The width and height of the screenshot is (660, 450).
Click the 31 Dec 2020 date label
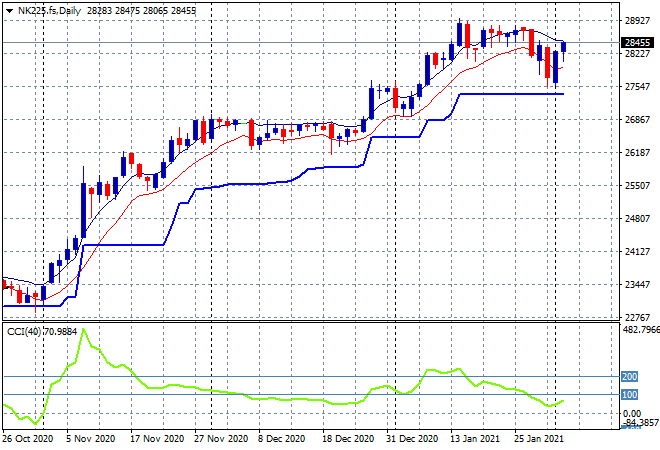pos(412,439)
